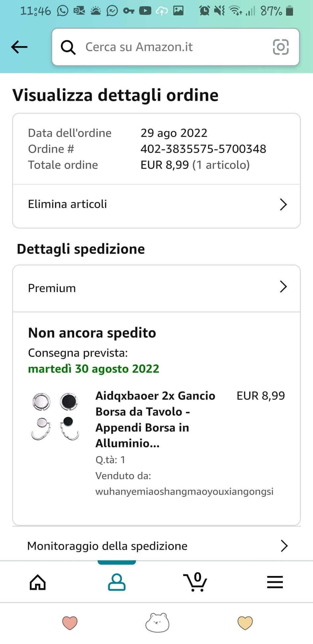Expand the Premium shipping chevron
This screenshot has width=313, height=644.
pos(283,287)
